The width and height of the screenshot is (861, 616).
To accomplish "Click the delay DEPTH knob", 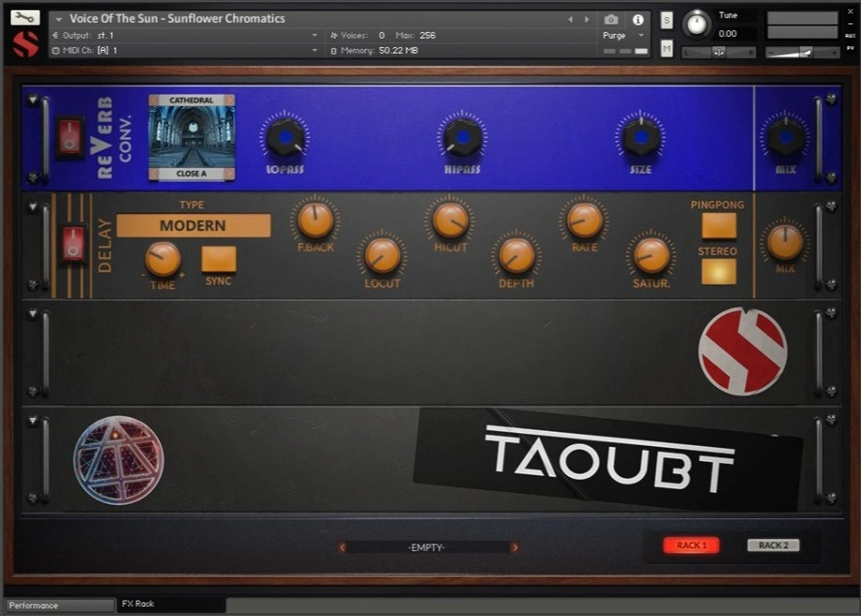I will pyautogui.click(x=516, y=256).
